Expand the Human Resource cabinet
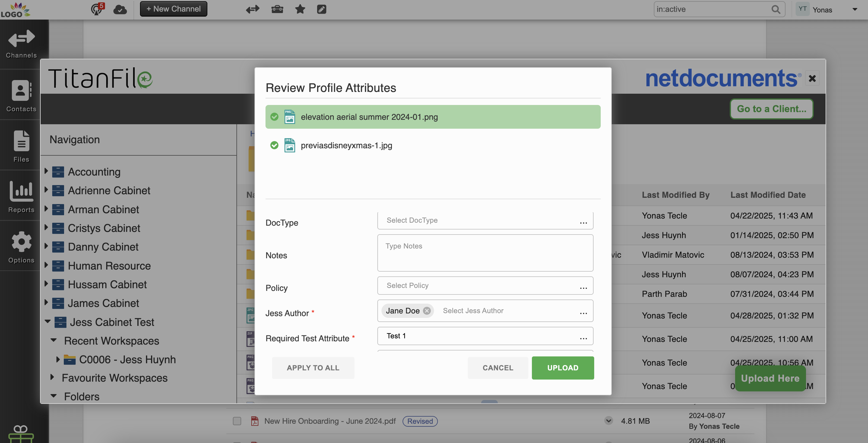The width and height of the screenshot is (868, 443). point(47,265)
